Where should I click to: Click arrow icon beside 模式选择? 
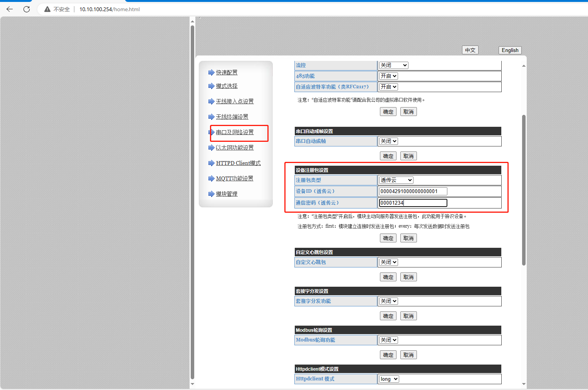(x=211, y=86)
